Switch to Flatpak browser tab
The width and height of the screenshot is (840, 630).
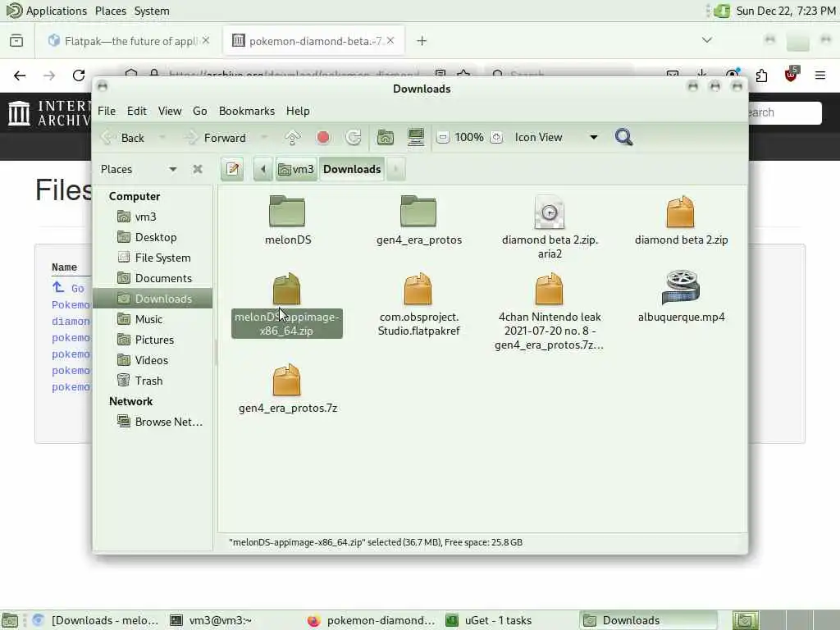point(125,41)
